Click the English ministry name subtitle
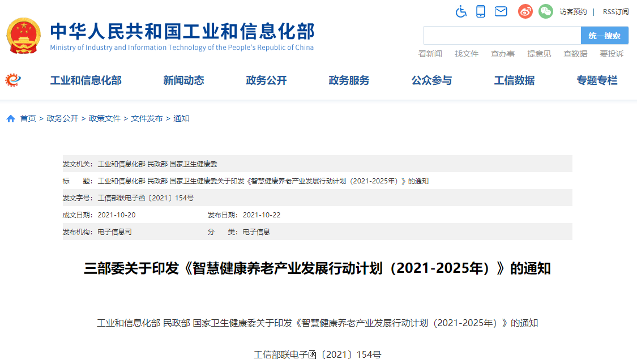The width and height of the screenshot is (637, 364). [182, 48]
